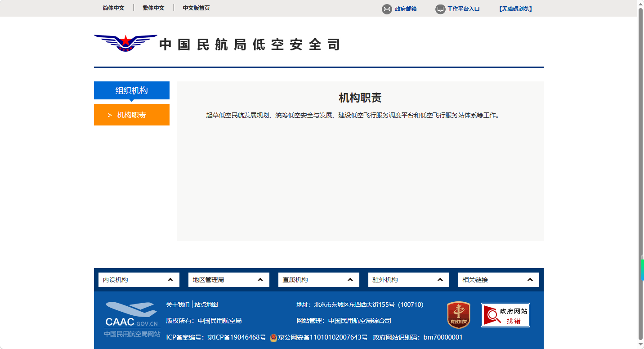The image size is (644, 349).
Task: Switch to 繁体中文 language
Action: [x=153, y=8]
